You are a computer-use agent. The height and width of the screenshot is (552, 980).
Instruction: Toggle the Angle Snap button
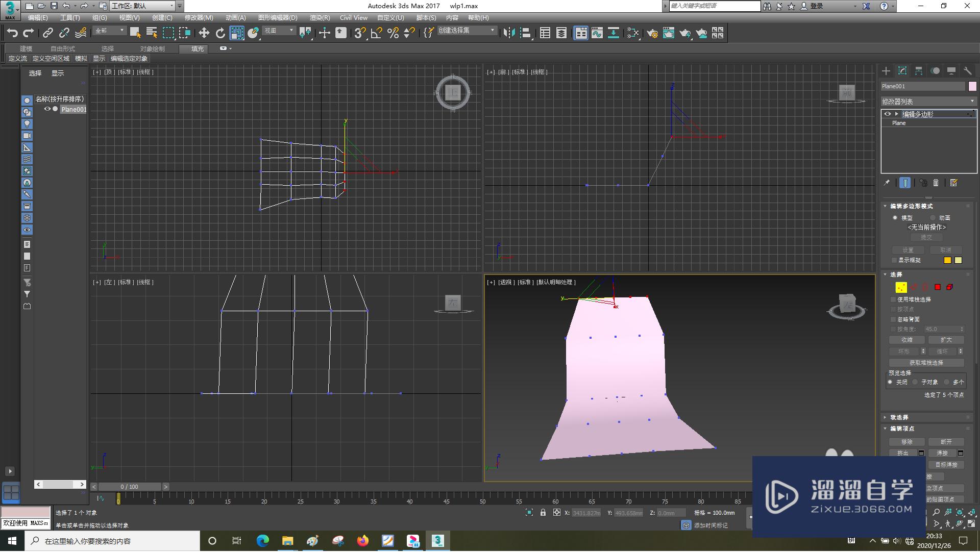pos(377,33)
